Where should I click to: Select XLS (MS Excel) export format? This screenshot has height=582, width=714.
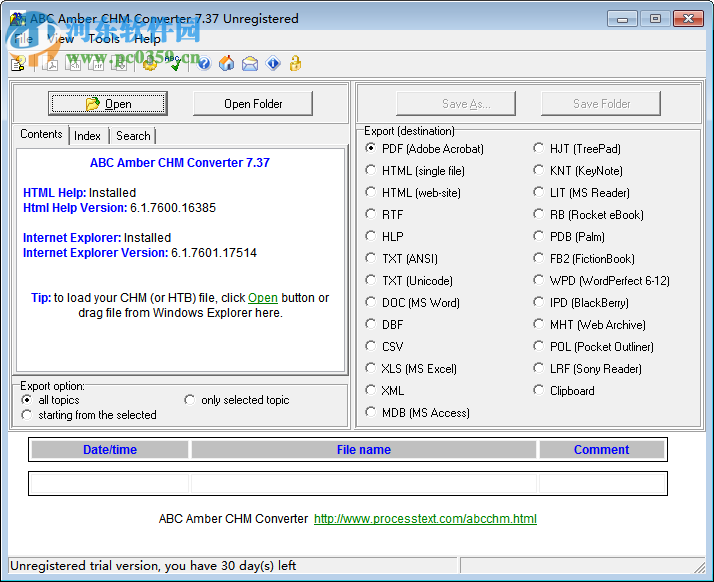pyautogui.click(x=372, y=369)
